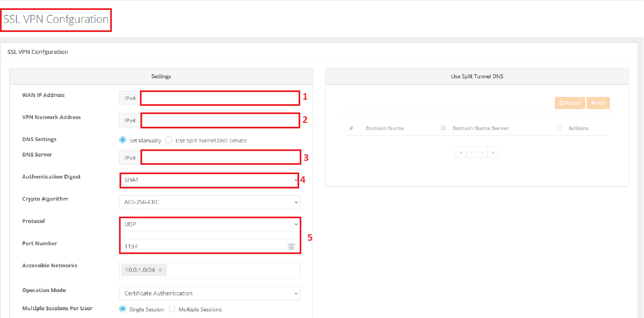Open the Authentication Digest dropdown

click(x=209, y=180)
